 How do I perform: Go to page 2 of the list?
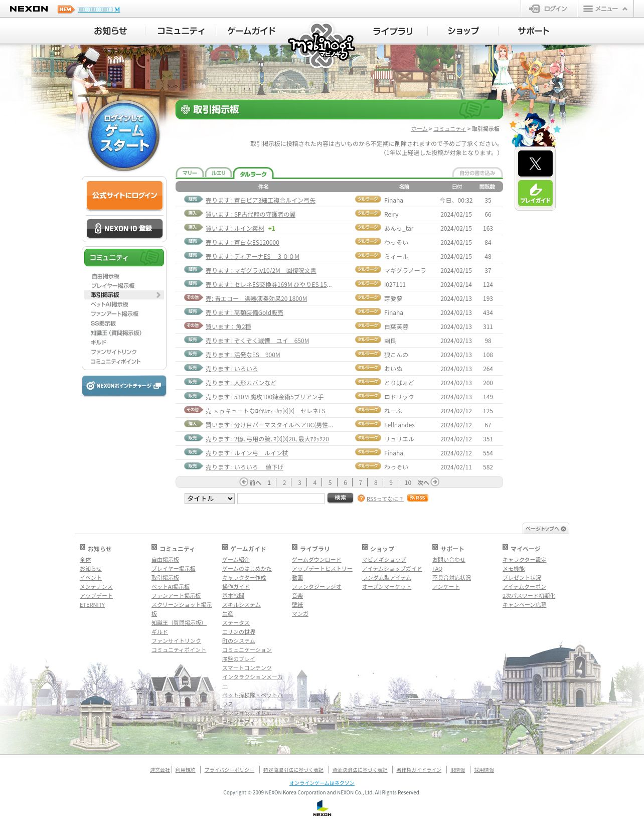tap(284, 482)
